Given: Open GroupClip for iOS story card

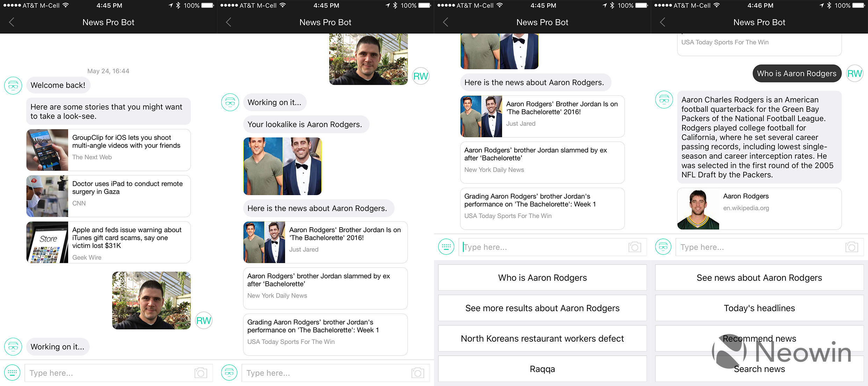Looking at the screenshot, I should coord(108,150).
